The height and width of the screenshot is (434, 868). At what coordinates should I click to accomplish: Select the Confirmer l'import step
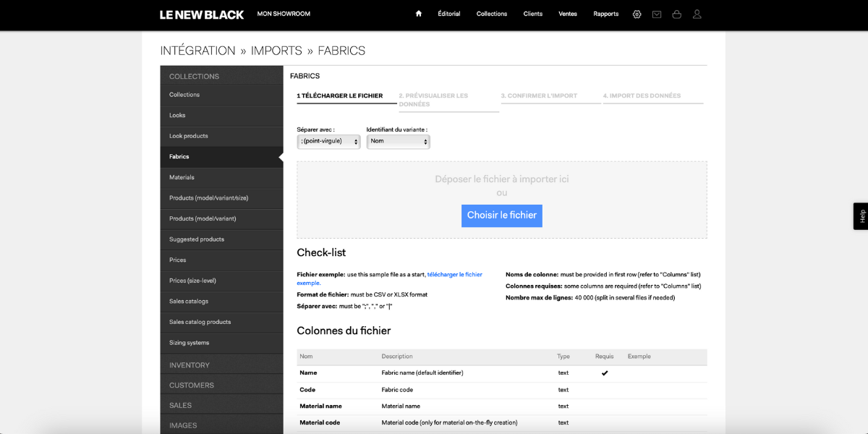pyautogui.click(x=540, y=95)
